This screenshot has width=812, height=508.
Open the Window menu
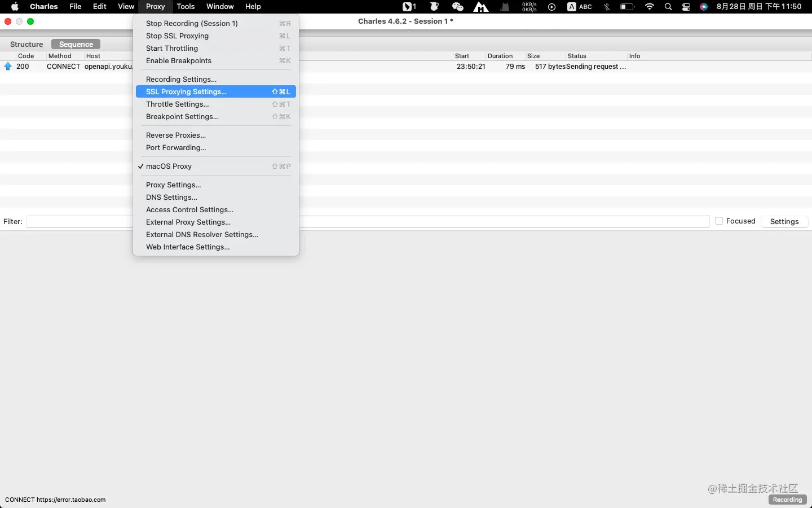[220, 7]
